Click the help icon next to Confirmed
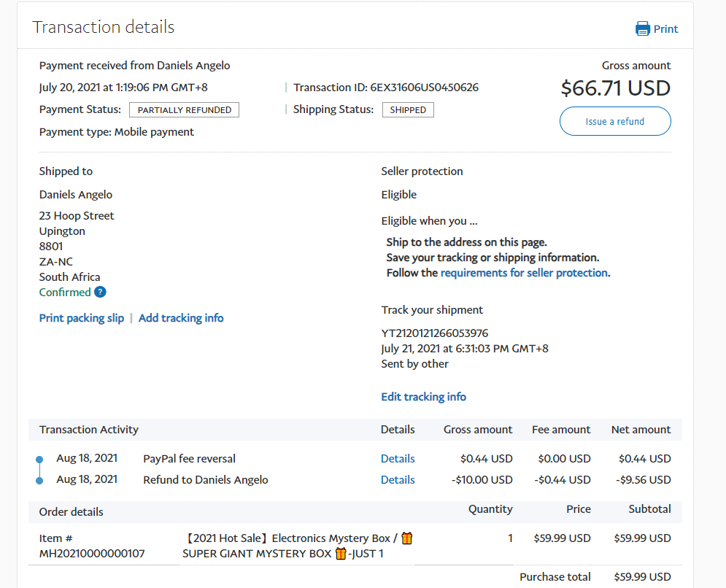 (x=100, y=293)
